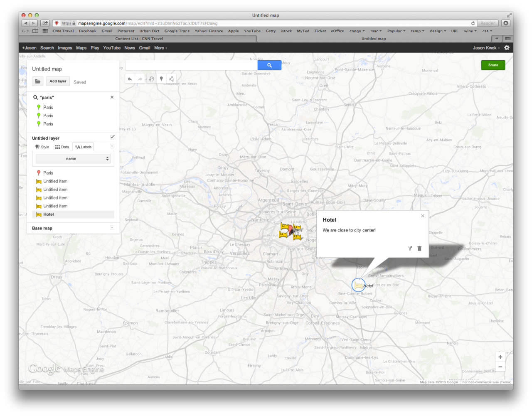This screenshot has width=532, height=416.
Task: Toggle the Untitled layer visibility checkbox
Action: point(112,137)
